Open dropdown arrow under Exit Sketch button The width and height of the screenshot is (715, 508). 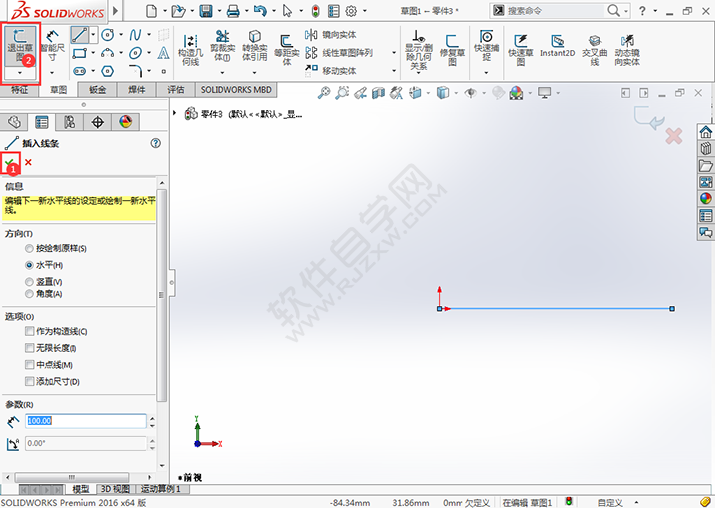click(19, 73)
